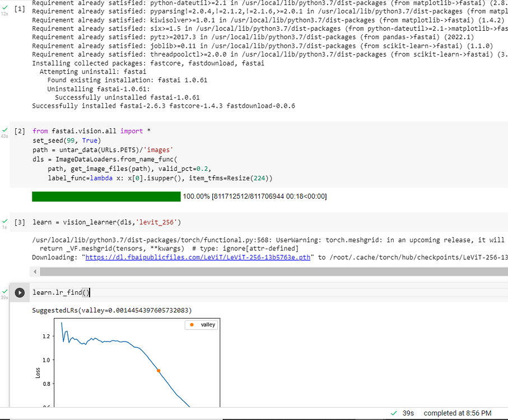Click the 39s timing label of the last cell
Viewport: 508px width, 420px height.
coord(4,297)
